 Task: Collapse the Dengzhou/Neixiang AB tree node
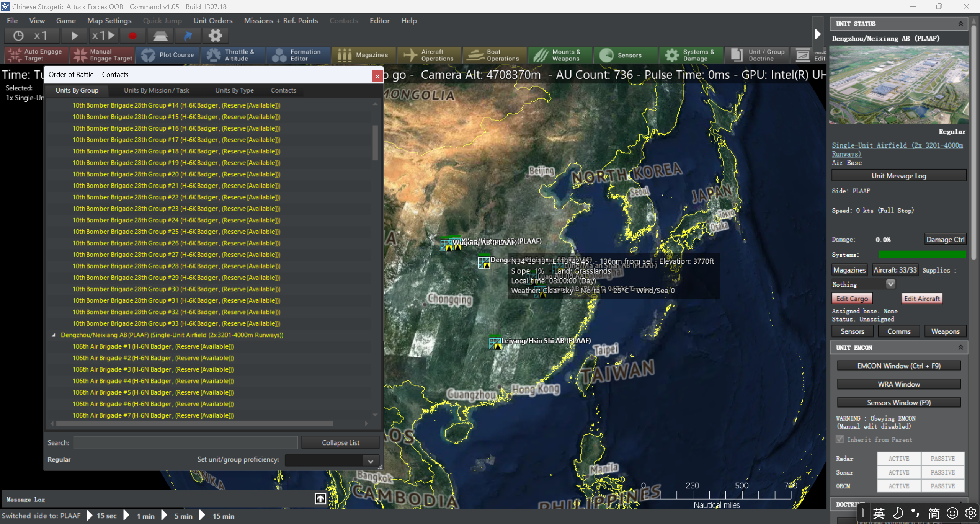54,335
